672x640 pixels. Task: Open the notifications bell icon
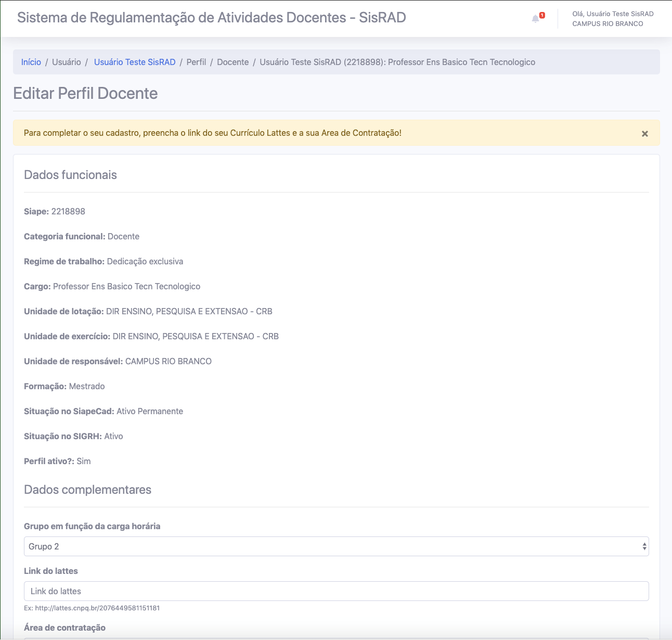(536, 19)
